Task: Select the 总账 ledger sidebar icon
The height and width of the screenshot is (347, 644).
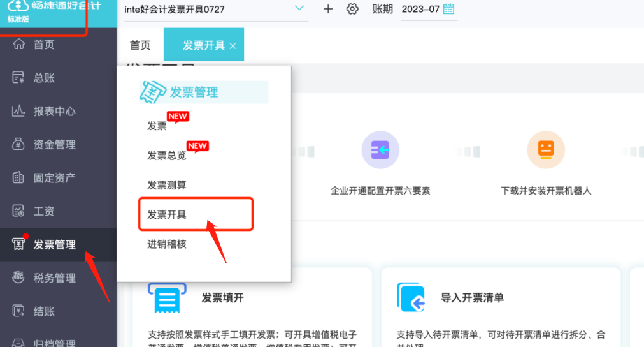Action: [x=18, y=77]
